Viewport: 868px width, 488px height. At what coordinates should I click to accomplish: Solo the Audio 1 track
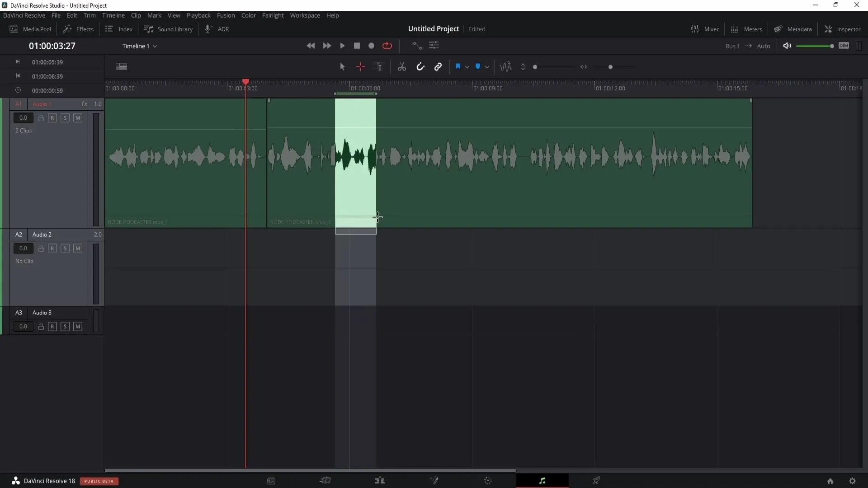pyautogui.click(x=65, y=118)
